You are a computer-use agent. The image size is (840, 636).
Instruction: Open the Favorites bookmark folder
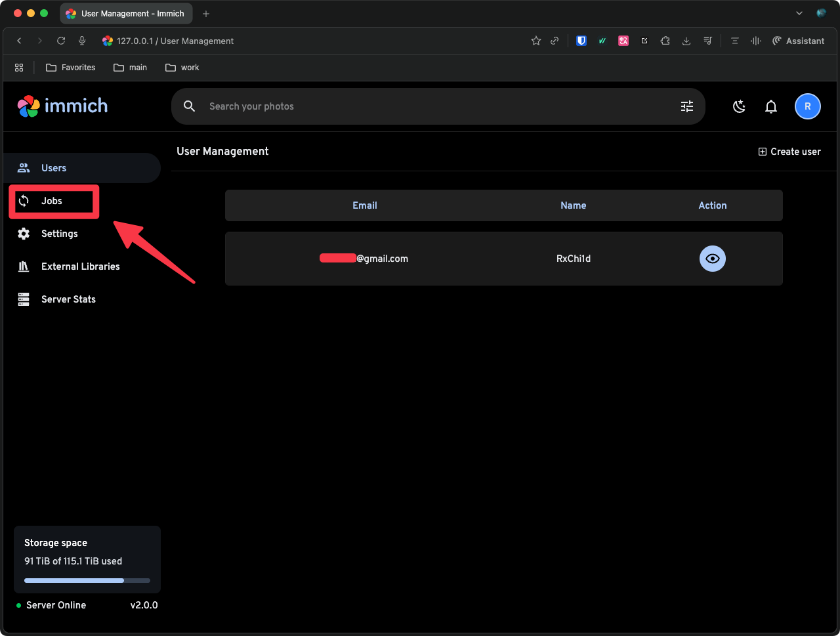coord(70,68)
